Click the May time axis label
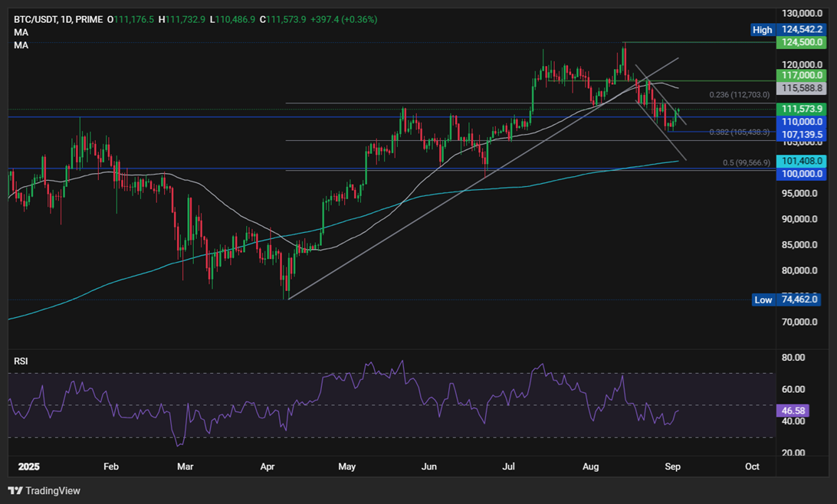Screen dimensions: 837x504 (347, 466)
